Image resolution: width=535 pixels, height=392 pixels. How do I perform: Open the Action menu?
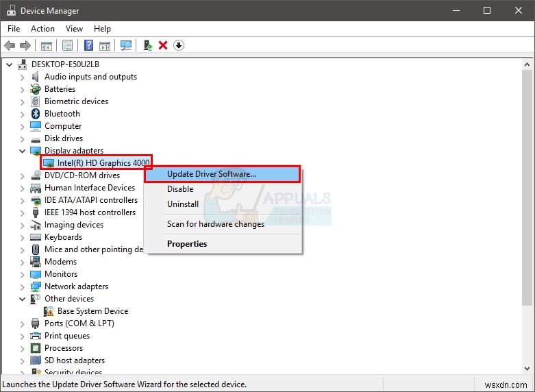42,29
